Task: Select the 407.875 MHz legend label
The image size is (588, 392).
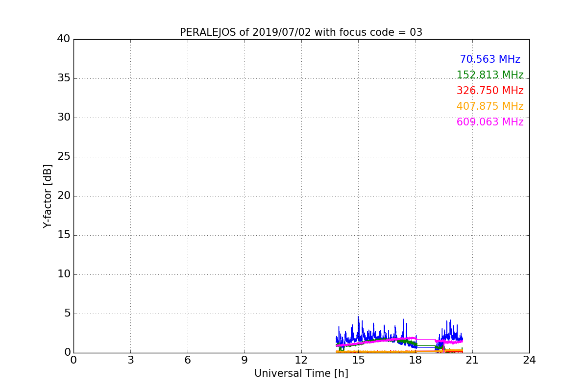Action: (x=490, y=106)
